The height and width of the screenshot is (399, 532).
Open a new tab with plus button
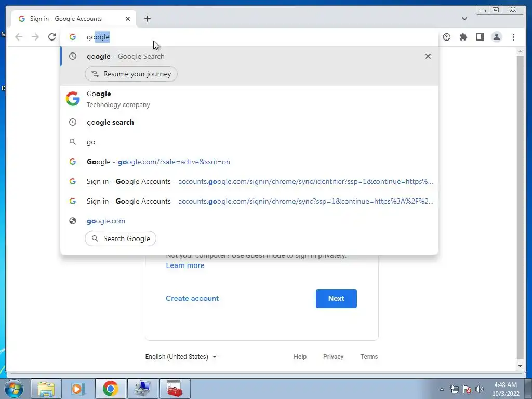point(147,19)
